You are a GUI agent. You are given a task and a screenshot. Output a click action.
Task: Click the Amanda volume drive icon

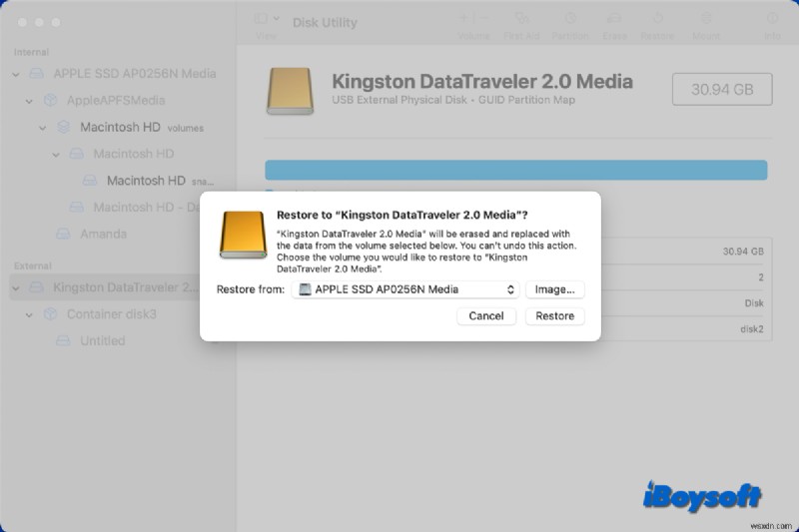(63, 234)
